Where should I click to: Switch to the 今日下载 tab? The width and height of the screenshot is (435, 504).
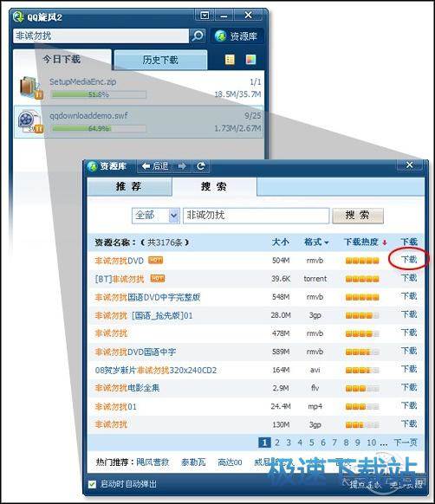62,60
